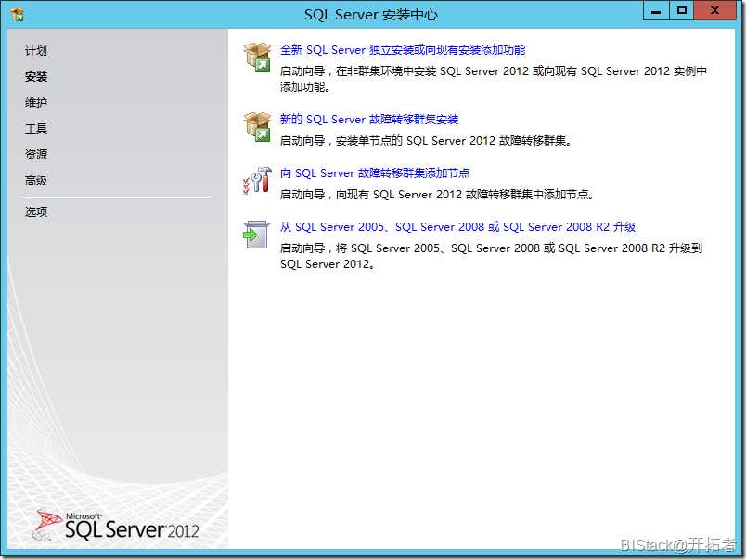Click the failover cluster installation box icon

point(257,126)
